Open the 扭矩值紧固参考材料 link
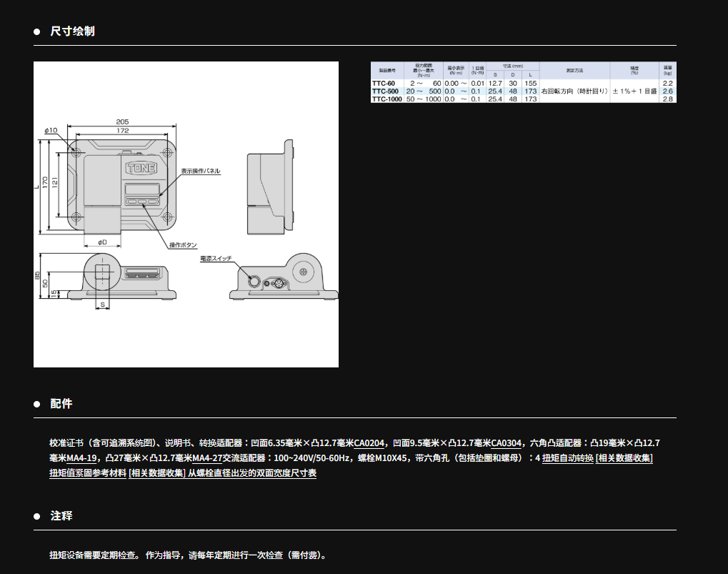The height and width of the screenshot is (574, 728). (x=88, y=473)
